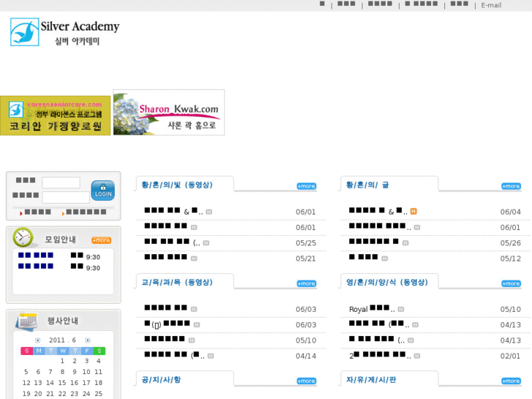The image size is (532, 399).
Task: Click the Silver Academy title text
Action: click(80, 26)
